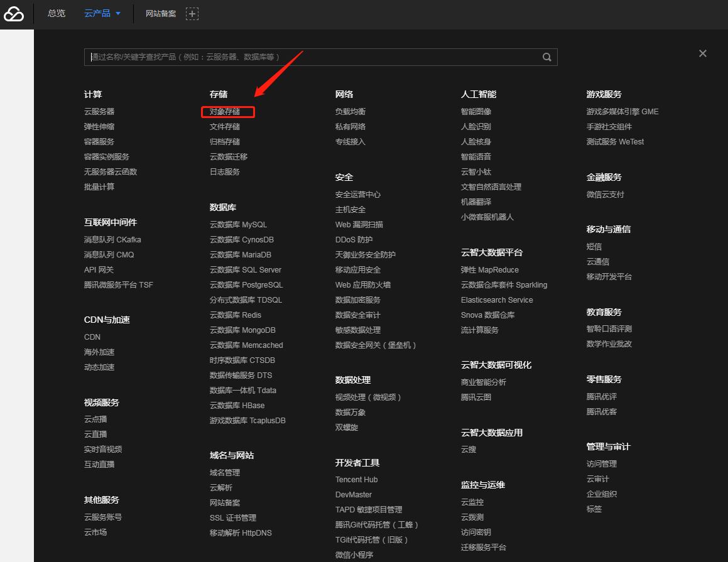Screen dimensions: 728x562
Task: Open 机器翻译 link
Action: [x=476, y=202]
